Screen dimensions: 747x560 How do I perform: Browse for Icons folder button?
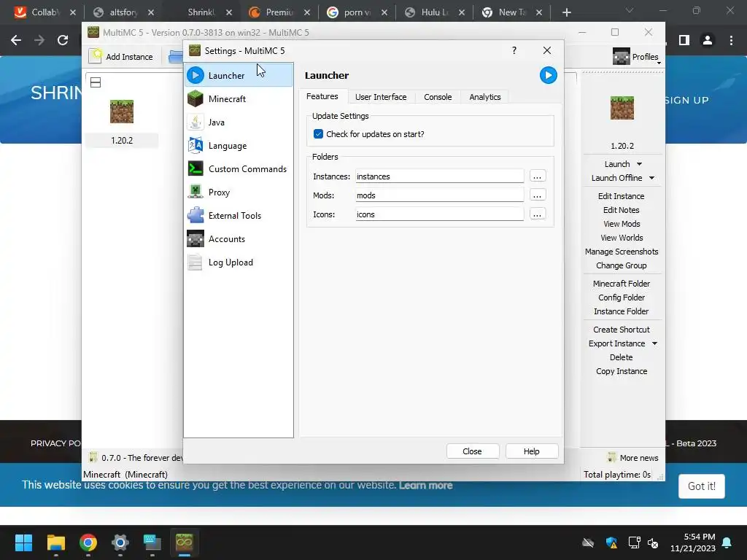point(538,214)
